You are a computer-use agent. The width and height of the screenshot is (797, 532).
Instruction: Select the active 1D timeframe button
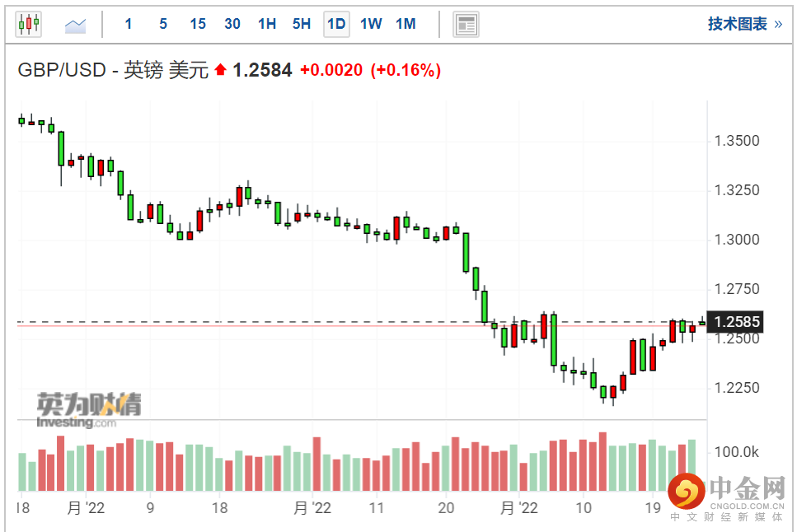(336, 24)
